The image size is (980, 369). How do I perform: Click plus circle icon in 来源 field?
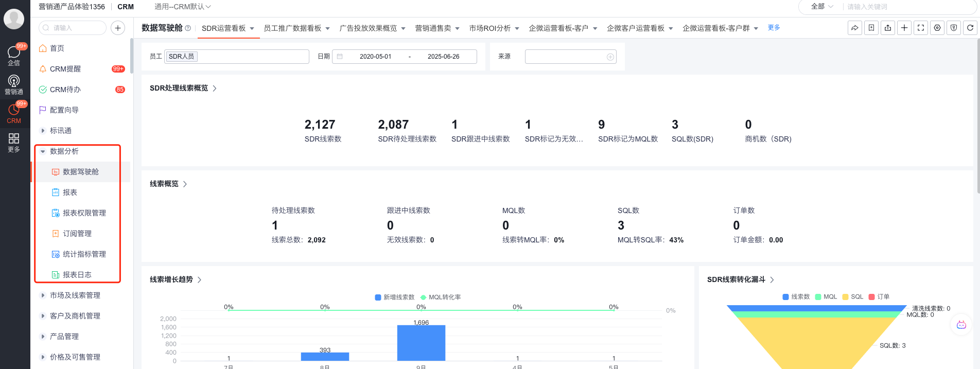(x=610, y=57)
